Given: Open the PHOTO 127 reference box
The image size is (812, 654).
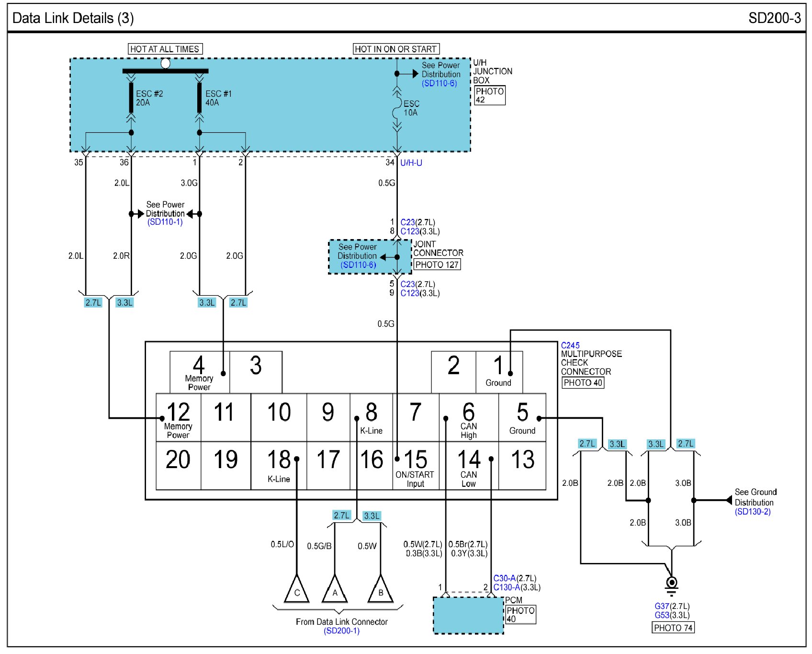Looking at the screenshot, I should pyautogui.click(x=437, y=264).
